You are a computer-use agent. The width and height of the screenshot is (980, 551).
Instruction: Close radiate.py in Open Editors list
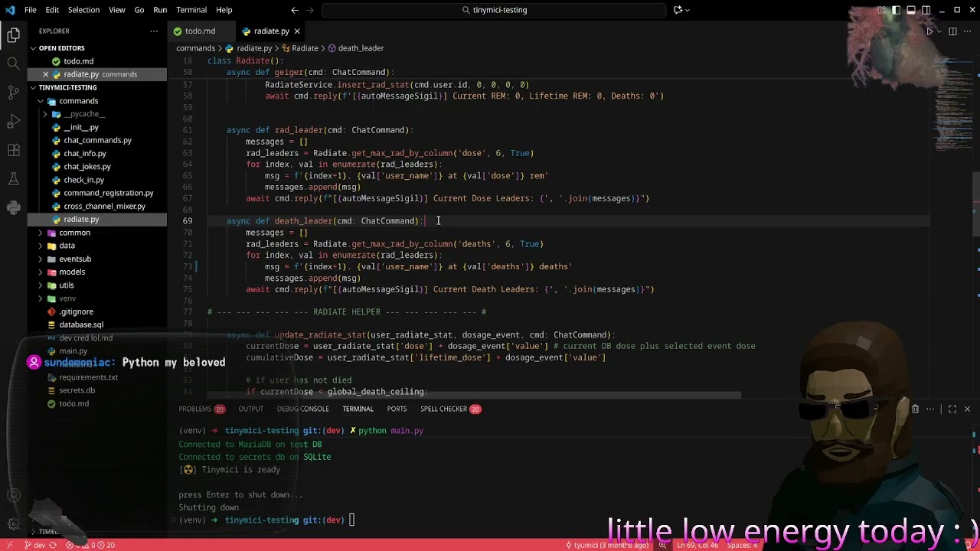[45, 74]
